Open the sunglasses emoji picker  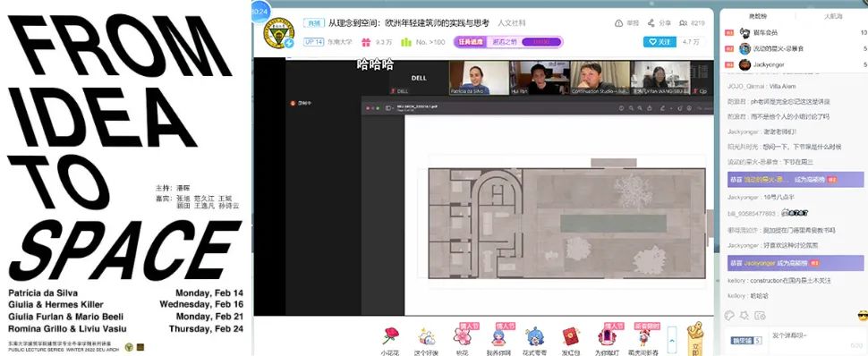click(x=863, y=317)
